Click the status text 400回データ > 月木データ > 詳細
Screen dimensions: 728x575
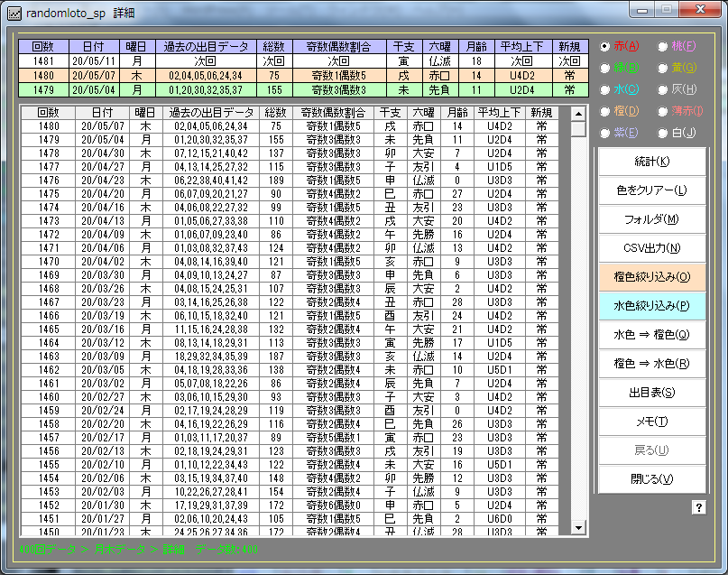(101, 550)
